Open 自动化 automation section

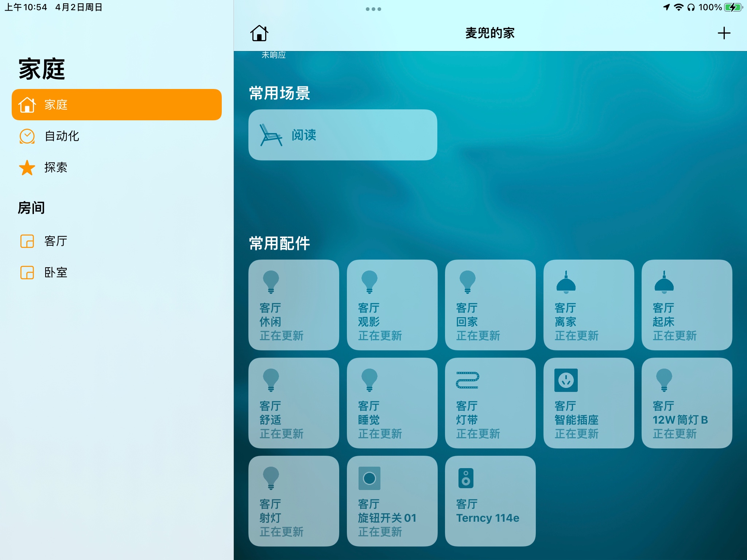tap(61, 136)
